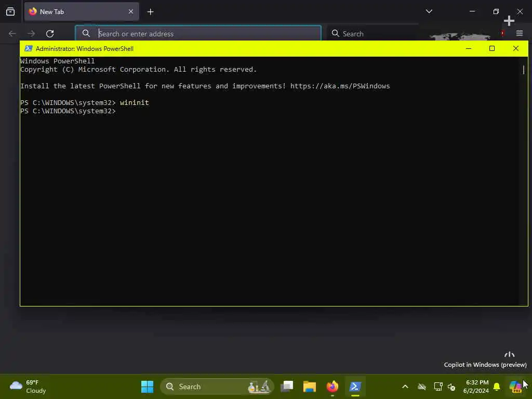Reload the current Firefox page

pos(50,34)
